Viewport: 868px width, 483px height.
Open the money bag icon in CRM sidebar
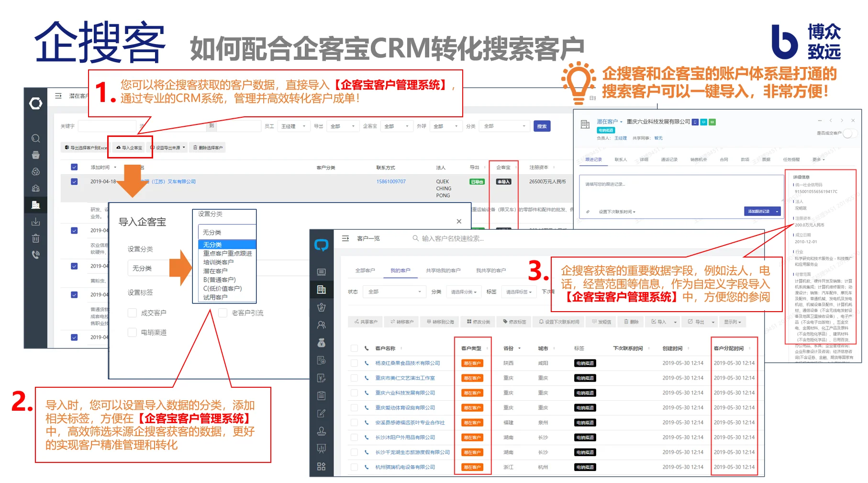coord(322,343)
